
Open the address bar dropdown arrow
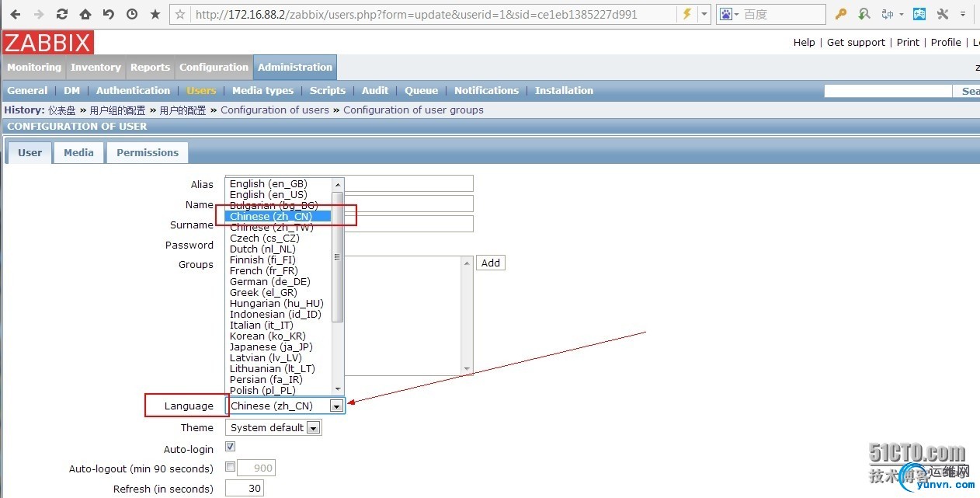[x=704, y=14]
